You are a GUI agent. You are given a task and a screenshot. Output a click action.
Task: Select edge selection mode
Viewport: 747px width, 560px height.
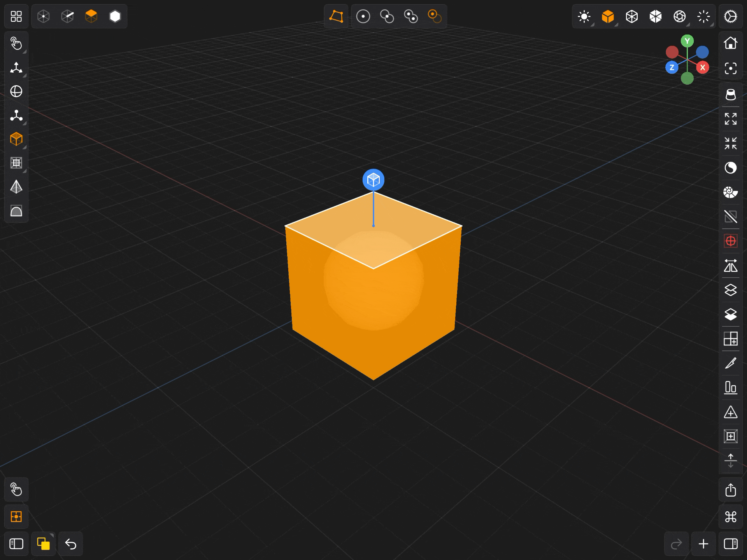tap(67, 16)
